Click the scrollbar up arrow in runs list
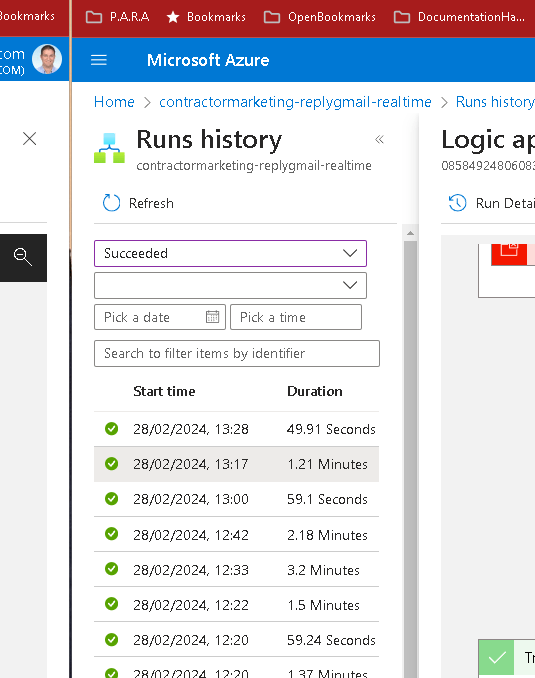The width and height of the screenshot is (535, 678). pos(410,233)
